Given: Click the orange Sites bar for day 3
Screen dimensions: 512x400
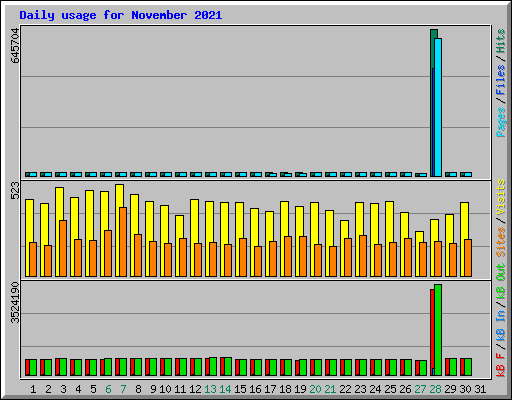Looking at the screenshot, I should point(63,248).
